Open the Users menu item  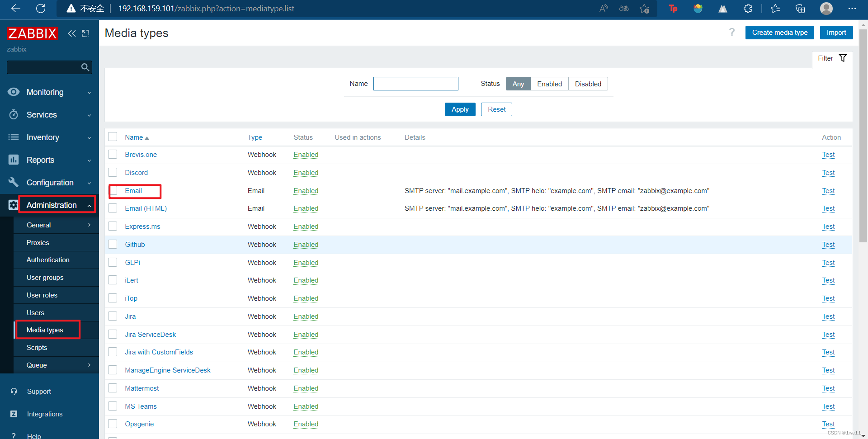[56, 313]
